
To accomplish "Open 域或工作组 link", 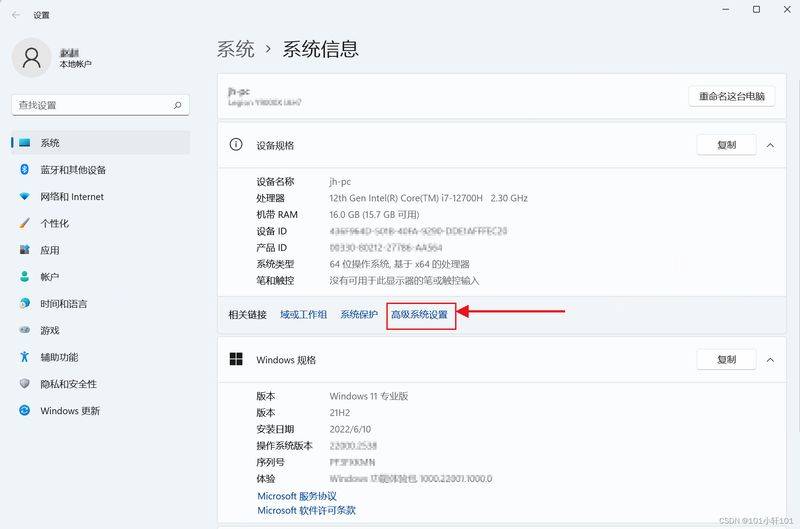I will pyautogui.click(x=304, y=315).
